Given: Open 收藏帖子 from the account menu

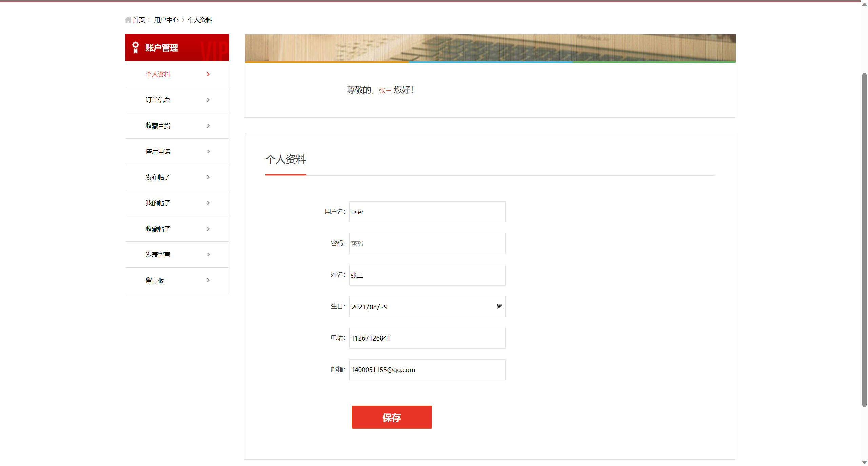Looking at the screenshot, I should [157, 229].
